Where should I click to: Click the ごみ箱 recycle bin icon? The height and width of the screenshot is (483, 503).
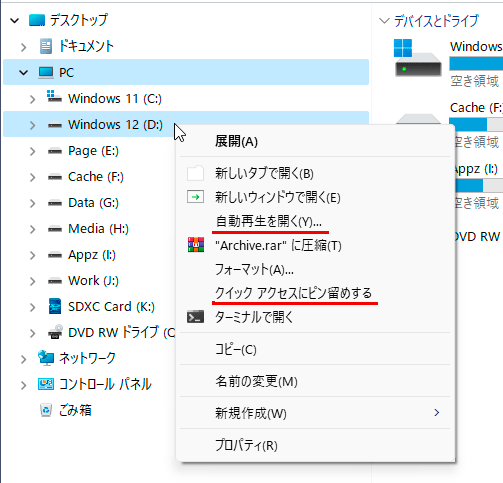pos(46,410)
